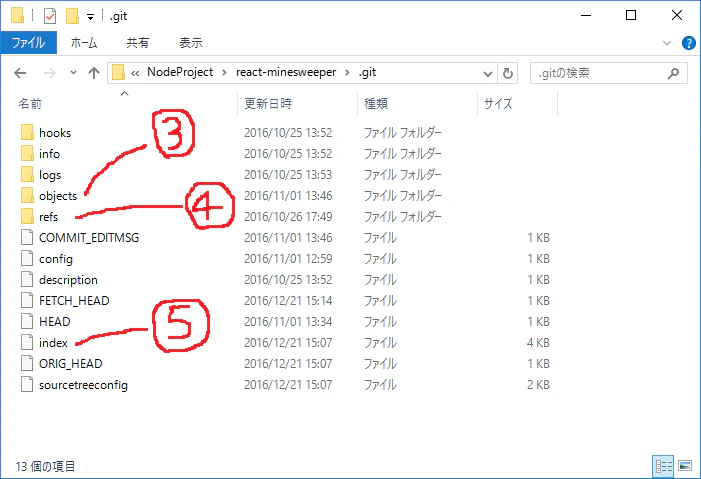The height and width of the screenshot is (479, 701).
Task: Click the 2016/10/25 13:53 date of logs
Action: pyautogui.click(x=288, y=174)
